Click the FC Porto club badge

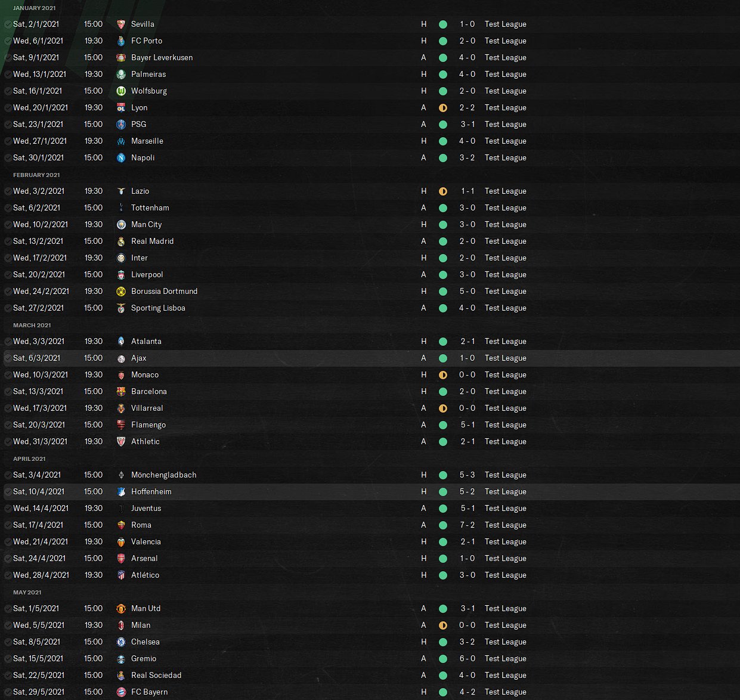click(121, 41)
